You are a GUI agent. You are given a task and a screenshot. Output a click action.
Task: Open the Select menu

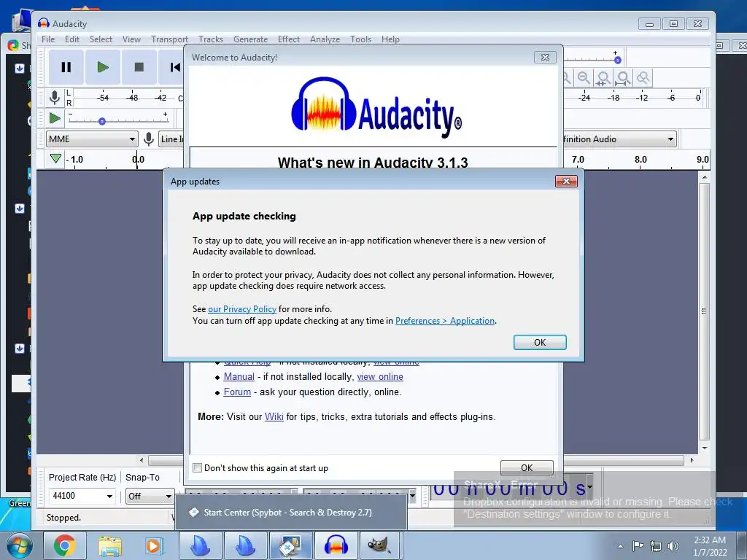point(101,39)
